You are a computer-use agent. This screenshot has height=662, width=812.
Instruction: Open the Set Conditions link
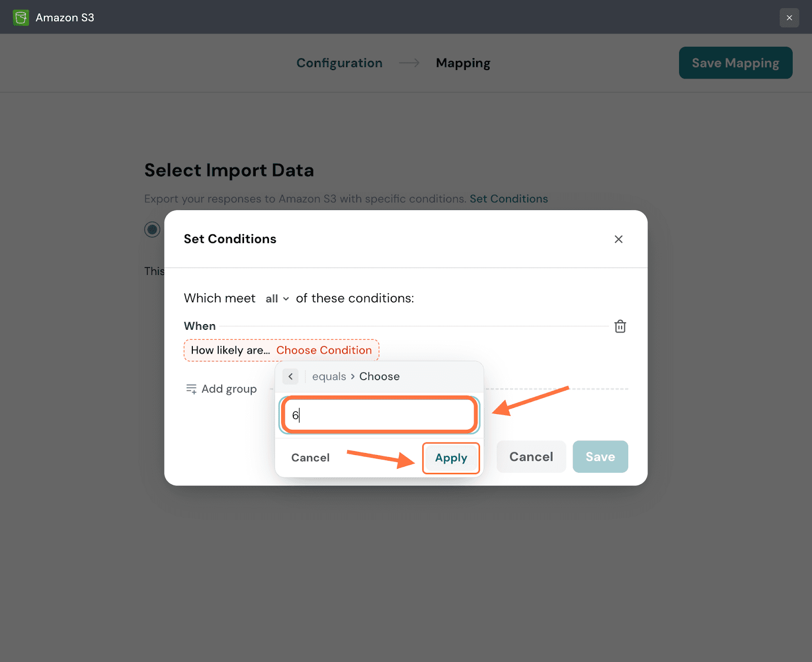point(509,199)
